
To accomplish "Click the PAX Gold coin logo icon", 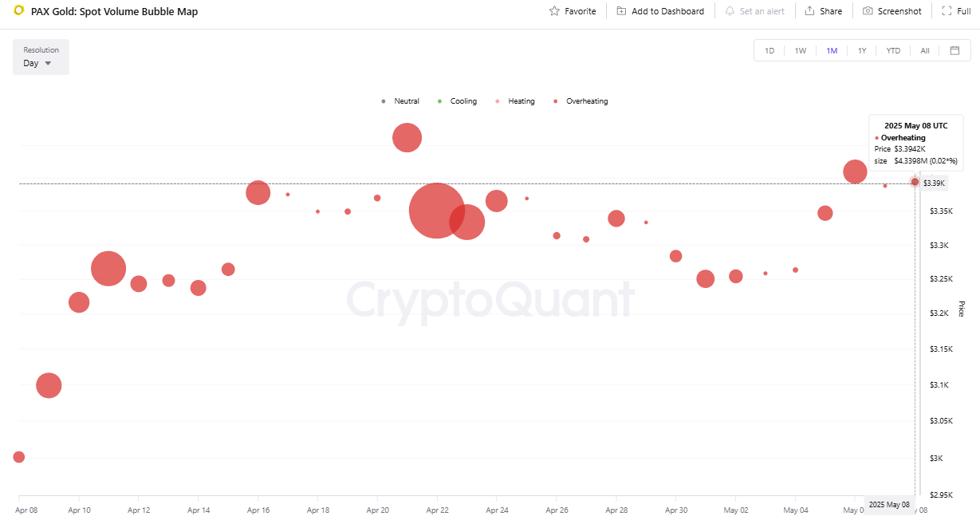I will 19,11.
